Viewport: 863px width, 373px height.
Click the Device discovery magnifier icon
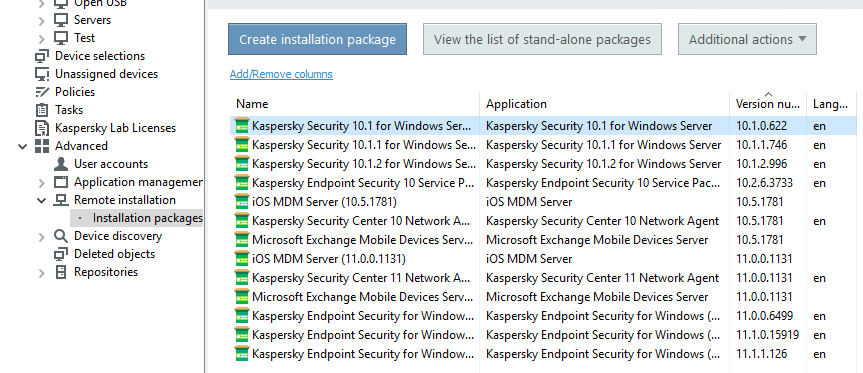pyautogui.click(x=61, y=236)
